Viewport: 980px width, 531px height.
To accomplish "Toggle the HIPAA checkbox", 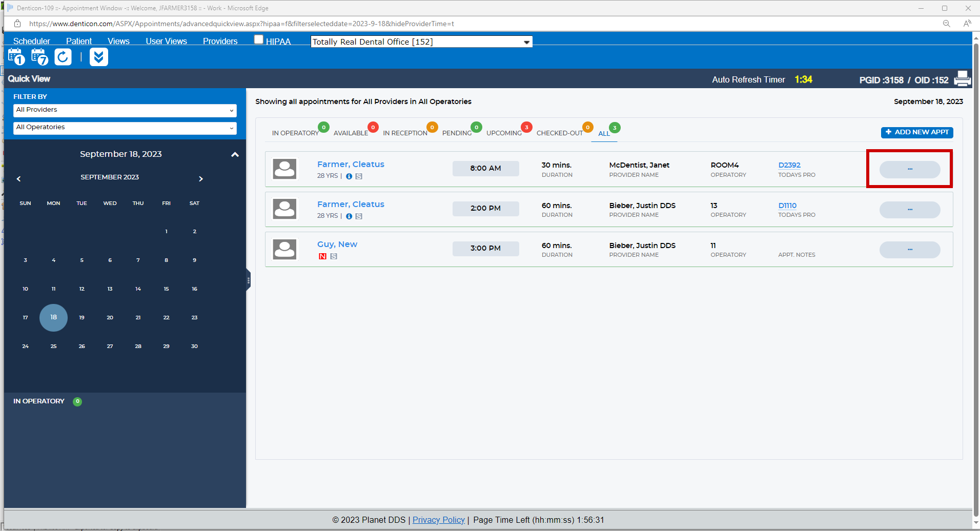I will click(x=259, y=39).
